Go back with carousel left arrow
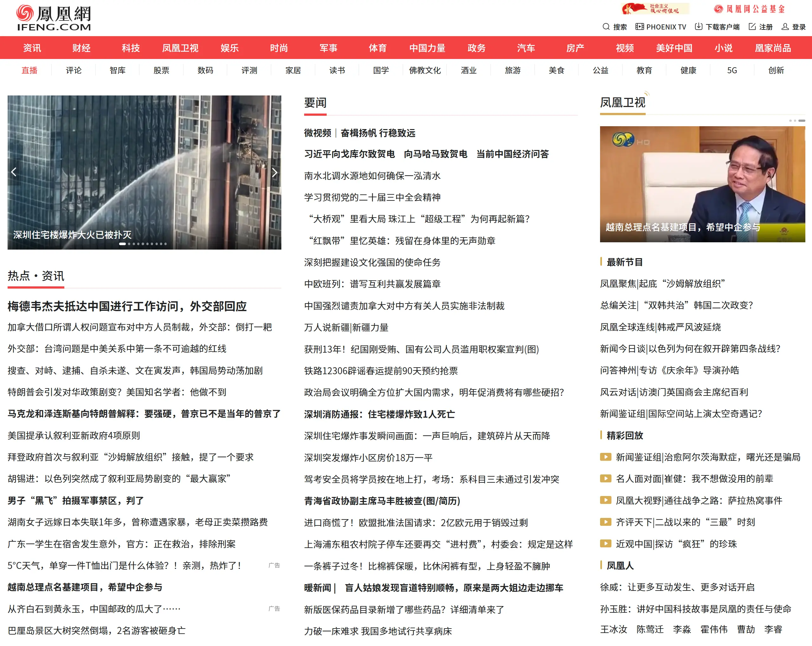Screen dimensions: 812x646 (14, 172)
